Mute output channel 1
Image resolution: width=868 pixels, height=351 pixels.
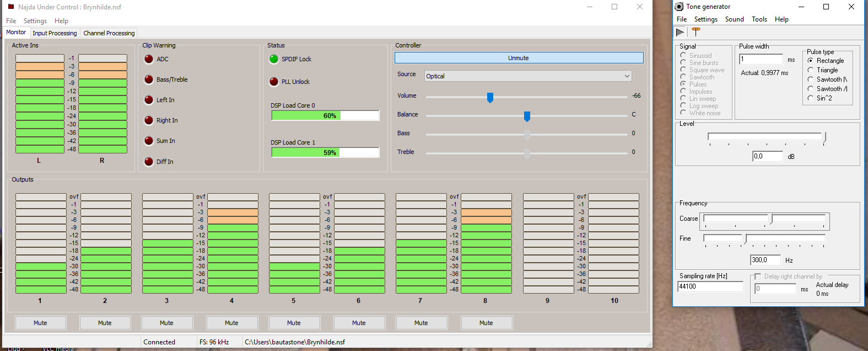tap(40, 323)
